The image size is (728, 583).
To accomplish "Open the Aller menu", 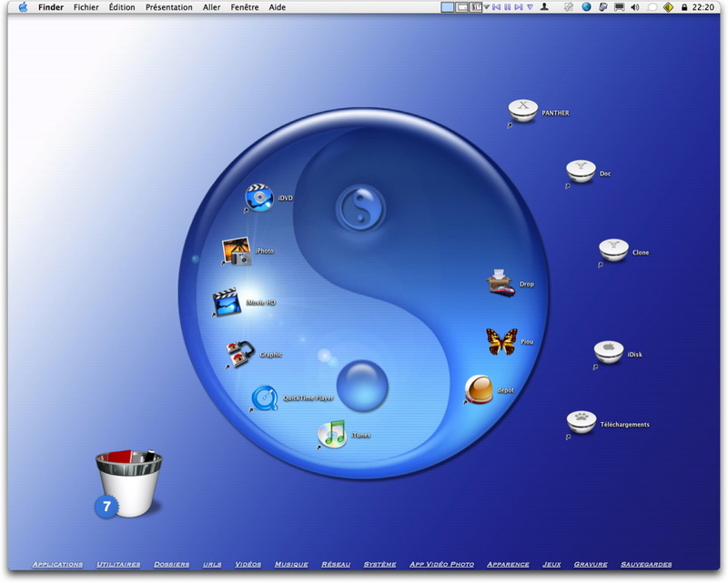I will pyautogui.click(x=211, y=7).
